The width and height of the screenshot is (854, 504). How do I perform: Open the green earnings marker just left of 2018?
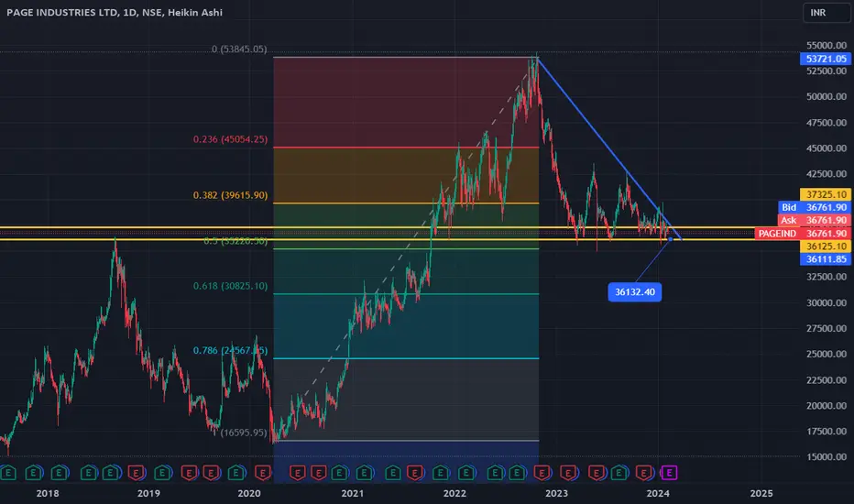click(x=34, y=473)
